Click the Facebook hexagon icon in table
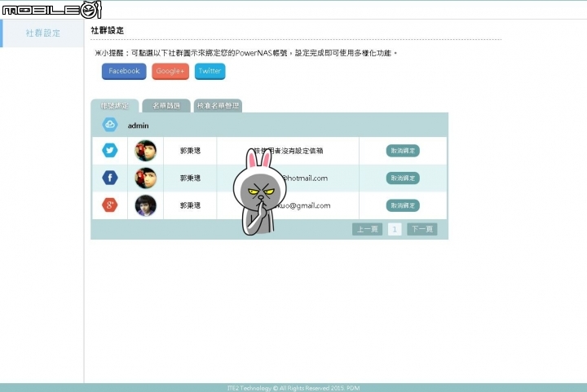 point(110,178)
